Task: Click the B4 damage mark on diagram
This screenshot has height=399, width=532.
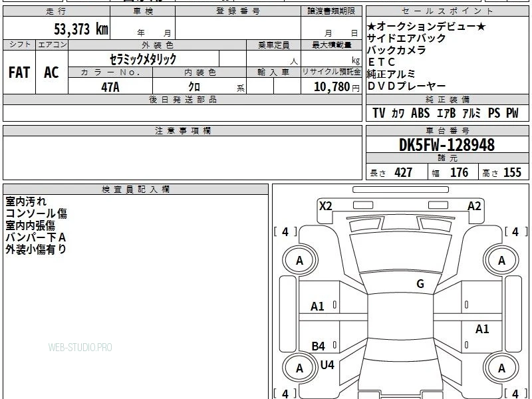Action: pos(319,346)
